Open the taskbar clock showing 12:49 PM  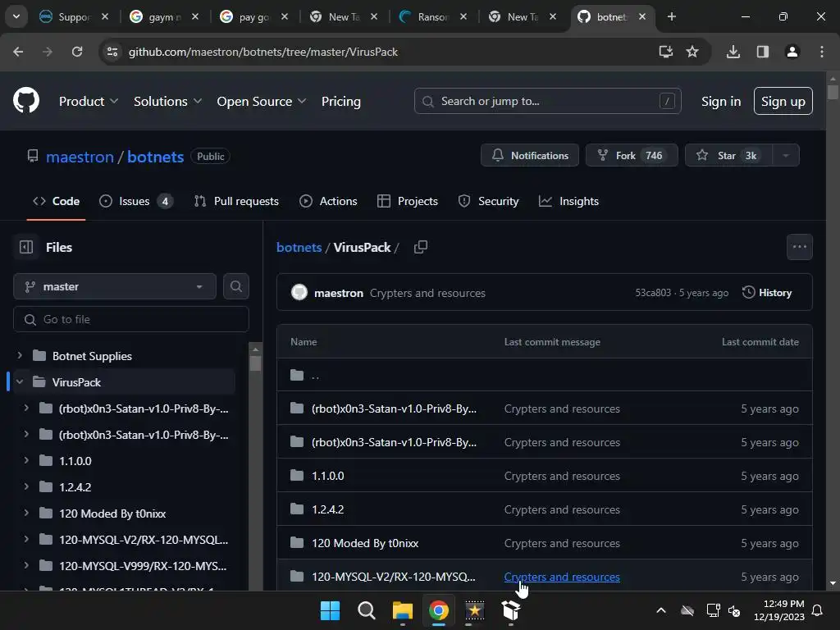[x=779, y=610]
